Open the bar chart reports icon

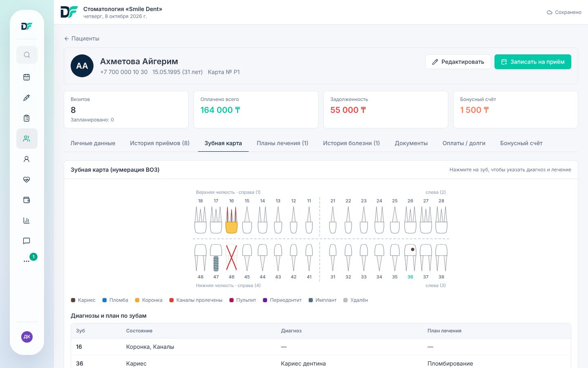tap(27, 220)
